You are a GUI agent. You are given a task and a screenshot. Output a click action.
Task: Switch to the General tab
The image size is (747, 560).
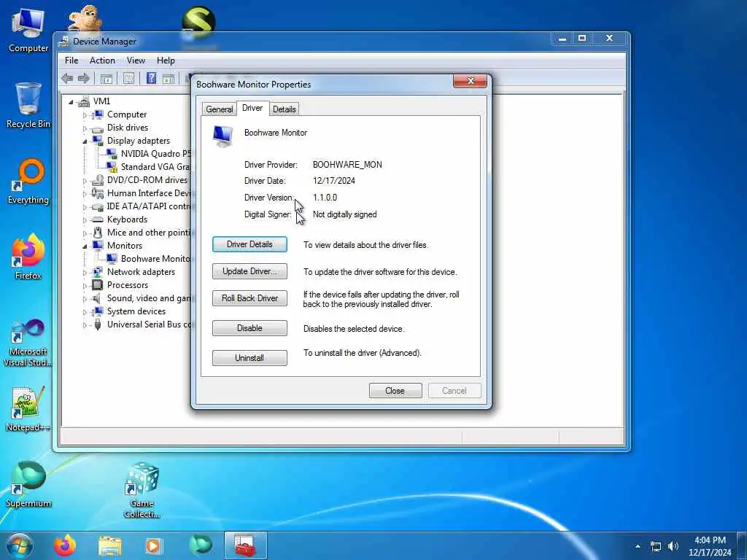tap(219, 109)
